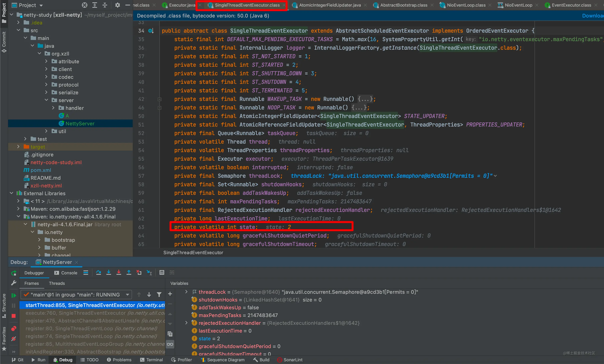Screen dimensions: 604x364
Task: Close the SingleThreadEventExecutor.class tab
Action: coord(284,5)
